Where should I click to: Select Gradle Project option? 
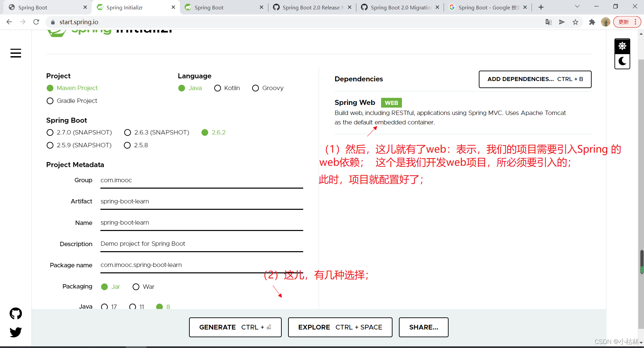pyautogui.click(x=50, y=101)
